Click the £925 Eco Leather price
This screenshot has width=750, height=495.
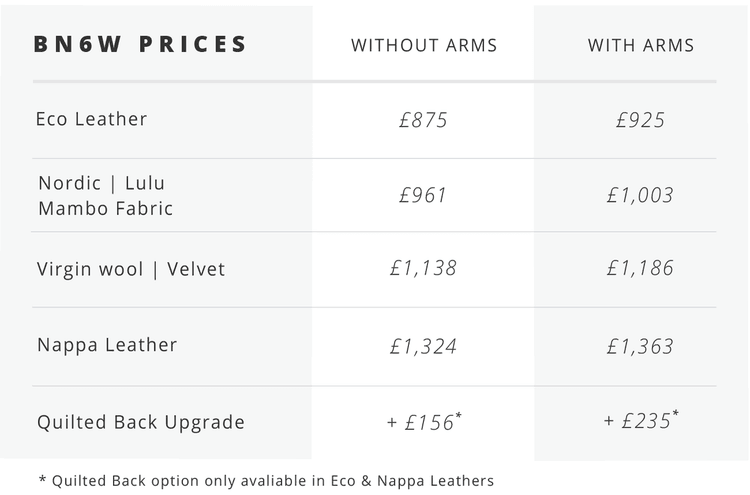pyautogui.click(x=641, y=121)
